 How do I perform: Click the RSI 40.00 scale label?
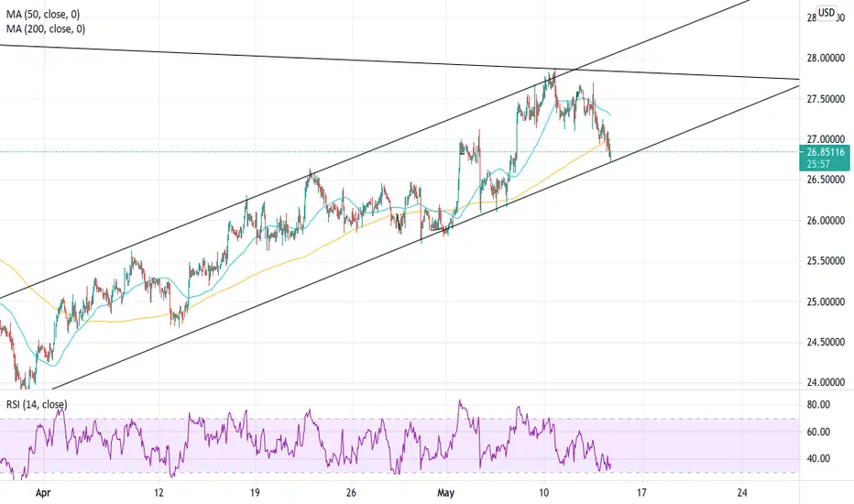[818, 459]
